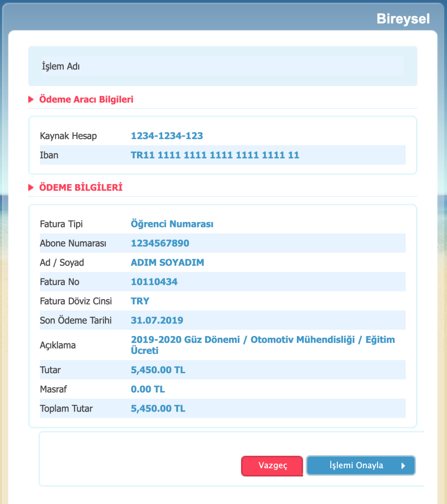447x504 pixels.
Task: Collapse the ÖDEME BİLGİLERİ section arrow
Action: pyautogui.click(x=31, y=188)
